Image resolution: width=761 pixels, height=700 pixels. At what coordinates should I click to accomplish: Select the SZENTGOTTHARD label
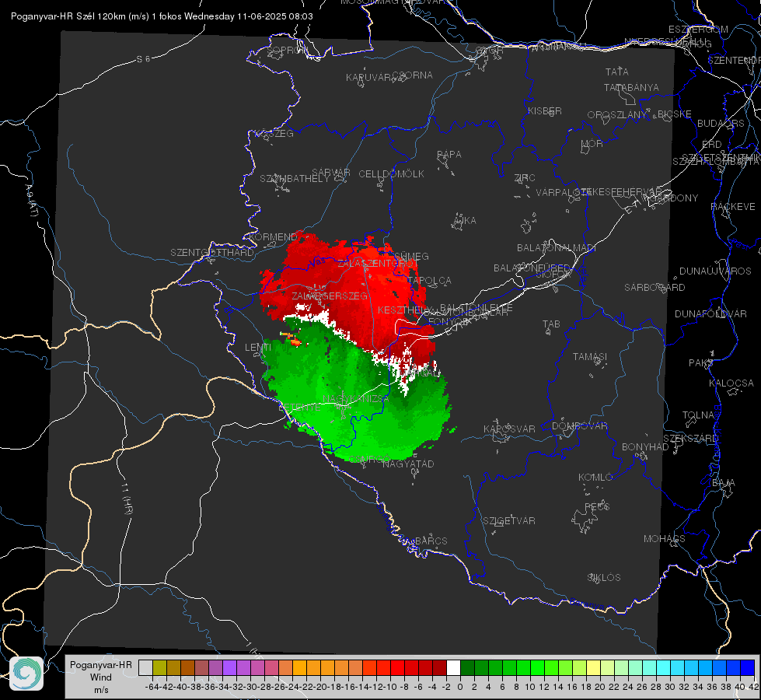[212, 253]
